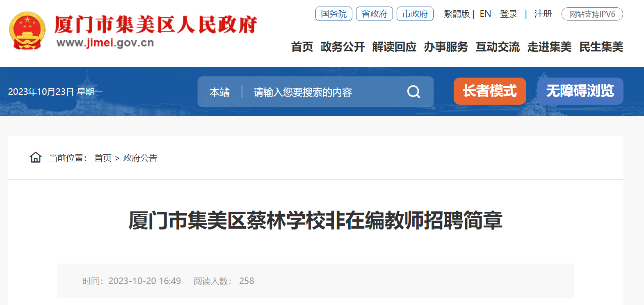The height and width of the screenshot is (305, 644).
Task: Click the 网站支持IPV6 badge
Action: click(592, 14)
